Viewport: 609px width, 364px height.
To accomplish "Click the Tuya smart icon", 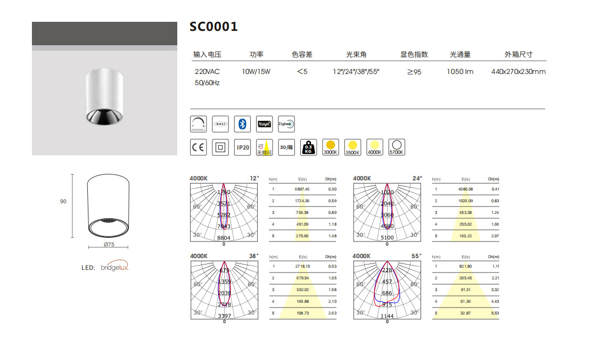I will (x=265, y=123).
